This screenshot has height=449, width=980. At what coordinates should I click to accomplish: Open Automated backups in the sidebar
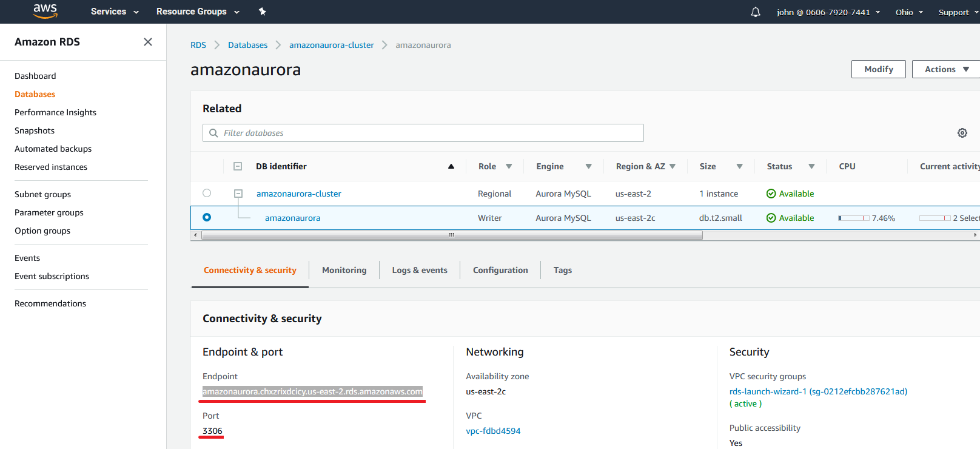pos(53,149)
